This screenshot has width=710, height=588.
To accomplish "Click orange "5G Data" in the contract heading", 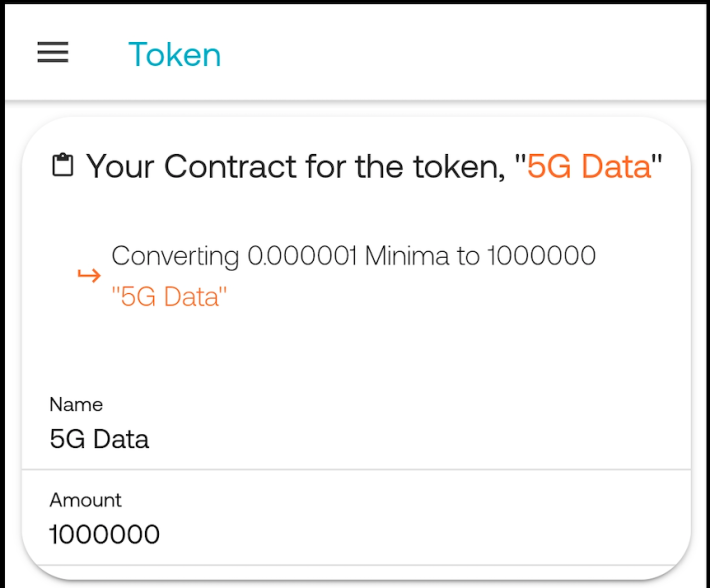I will pos(589,166).
